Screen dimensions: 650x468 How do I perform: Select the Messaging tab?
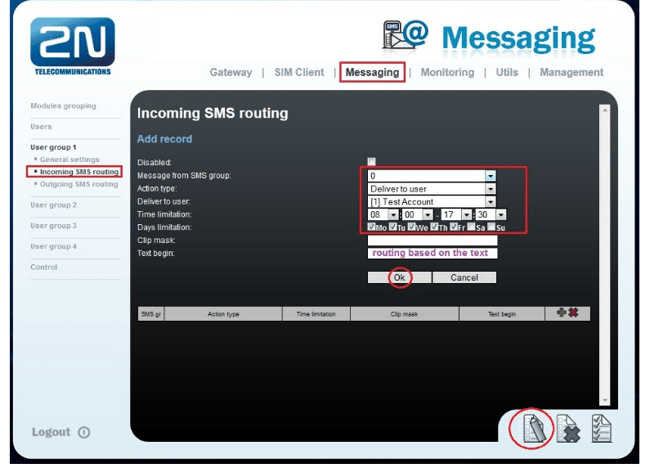pos(372,73)
